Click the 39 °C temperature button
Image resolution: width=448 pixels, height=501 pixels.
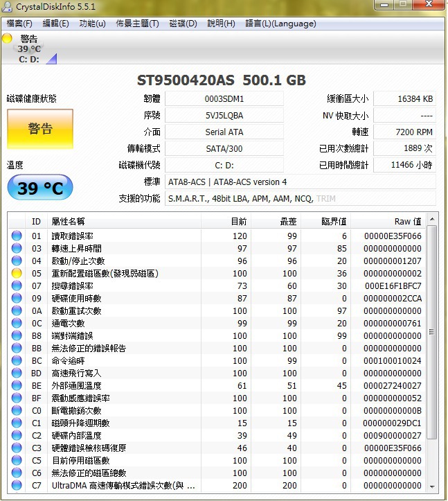[x=40, y=188]
